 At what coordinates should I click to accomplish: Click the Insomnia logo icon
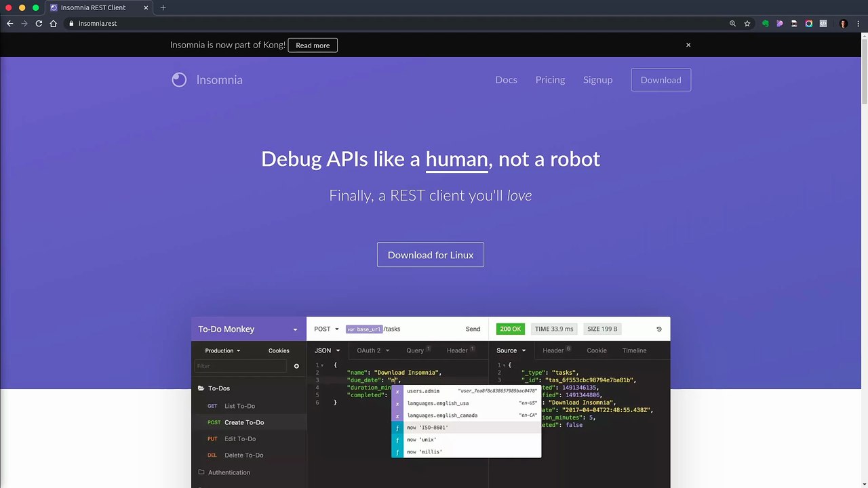point(179,80)
